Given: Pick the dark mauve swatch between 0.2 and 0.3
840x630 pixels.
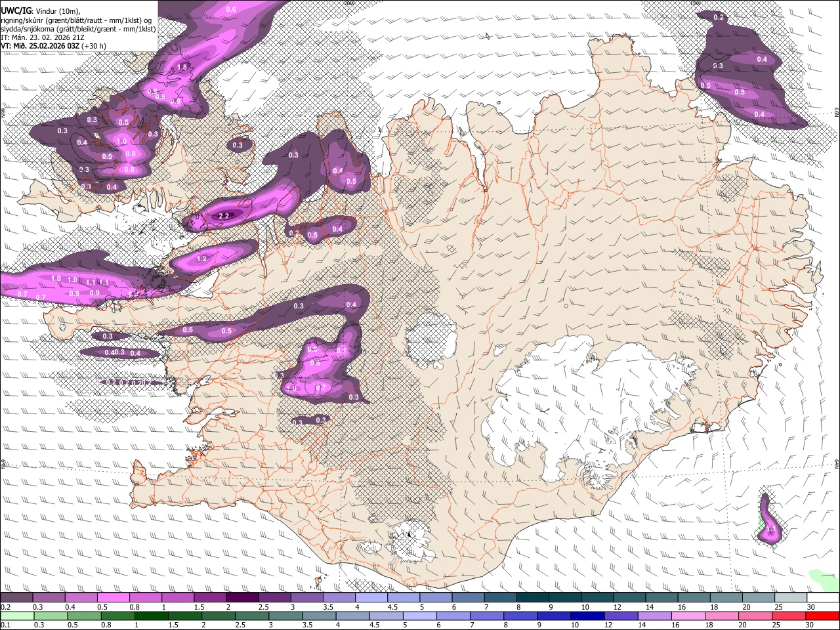Looking at the screenshot, I should [16, 597].
